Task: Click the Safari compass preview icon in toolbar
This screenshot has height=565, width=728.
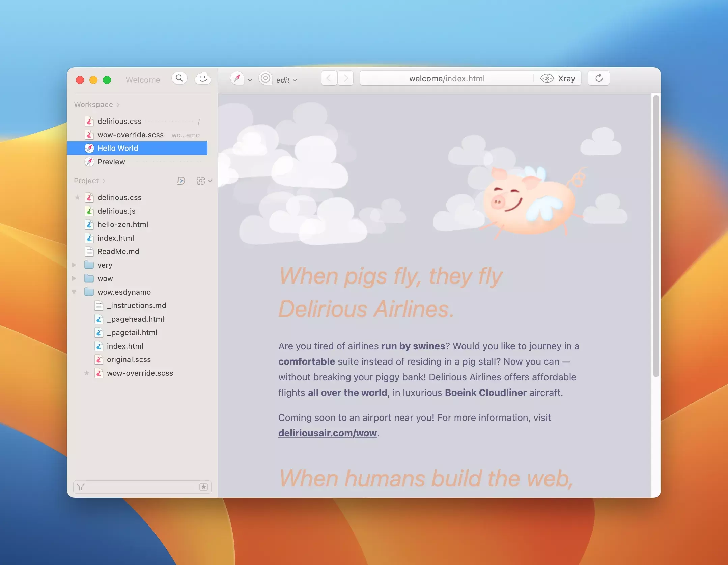Action: 237,78
